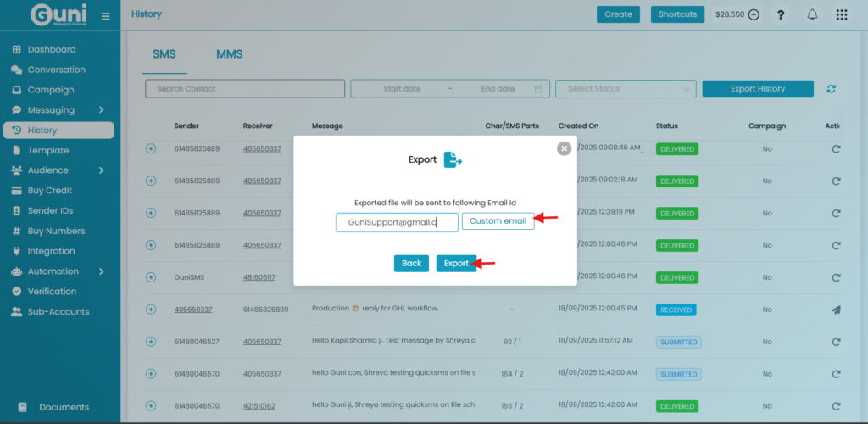Open the Start date picker field
The image size is (868, 424).
coord(403,89)
